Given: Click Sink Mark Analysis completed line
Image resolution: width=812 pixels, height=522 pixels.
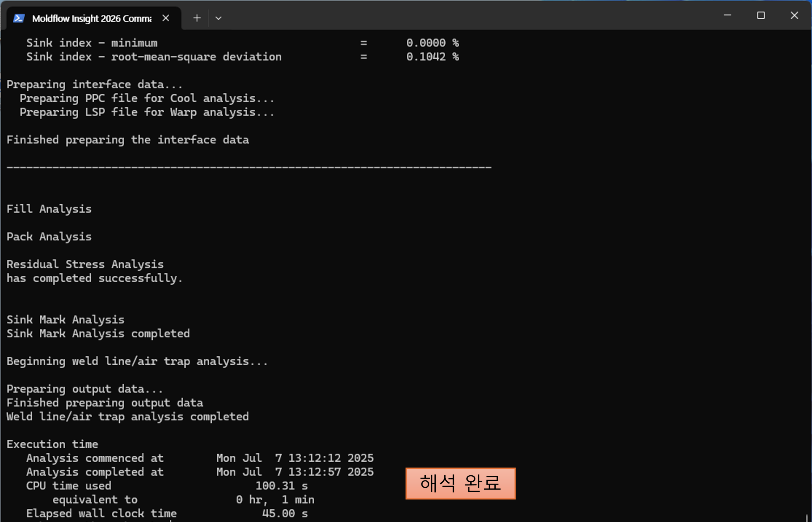Looking at the screenshot, I should [98, 334].
